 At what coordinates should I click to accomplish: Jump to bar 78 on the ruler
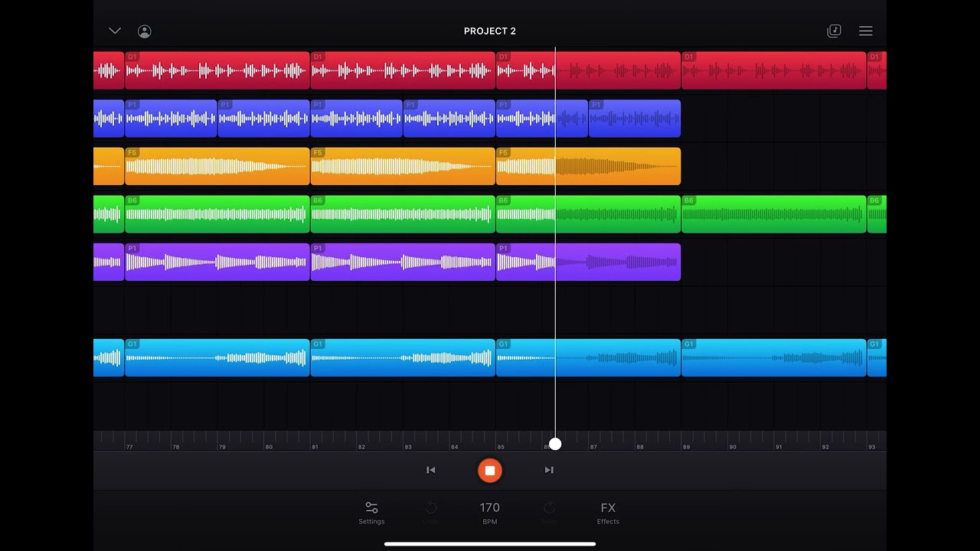175,447
